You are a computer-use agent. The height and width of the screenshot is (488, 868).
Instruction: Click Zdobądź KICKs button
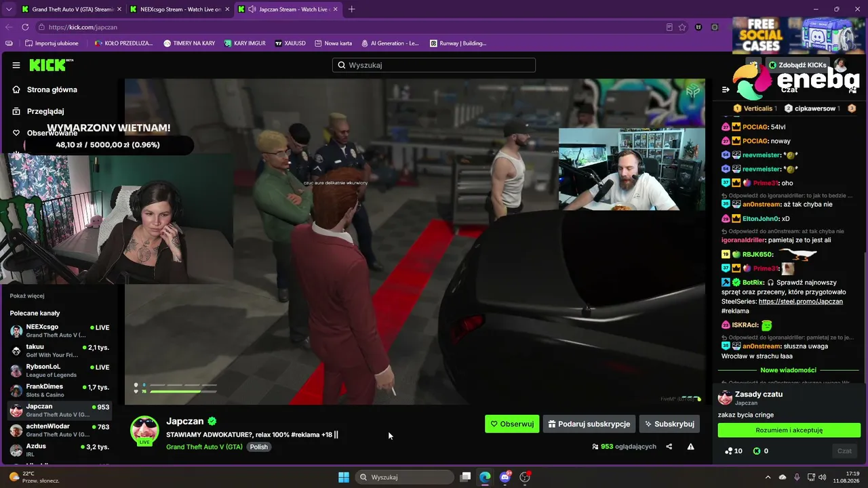click(x=797, y=65)
